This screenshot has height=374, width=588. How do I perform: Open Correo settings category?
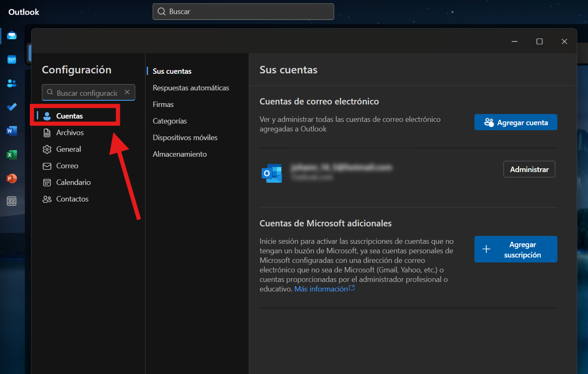coord(67,166)
